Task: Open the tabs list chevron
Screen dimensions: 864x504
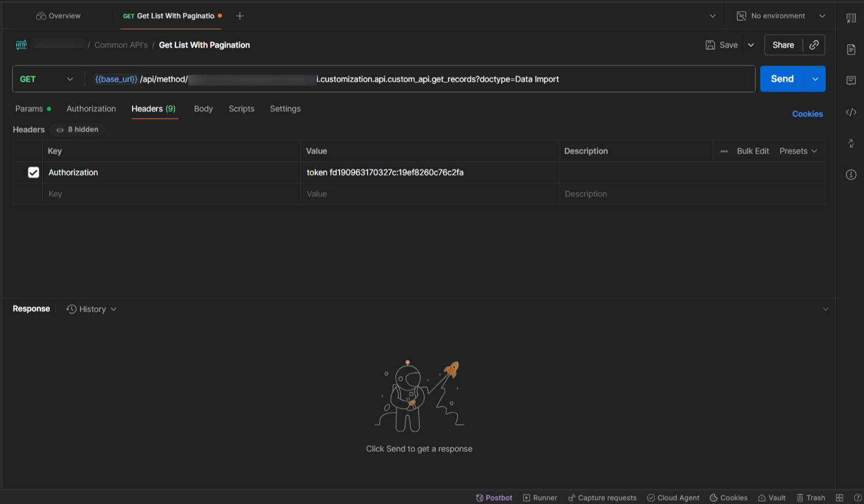Action: click(713, 16)
